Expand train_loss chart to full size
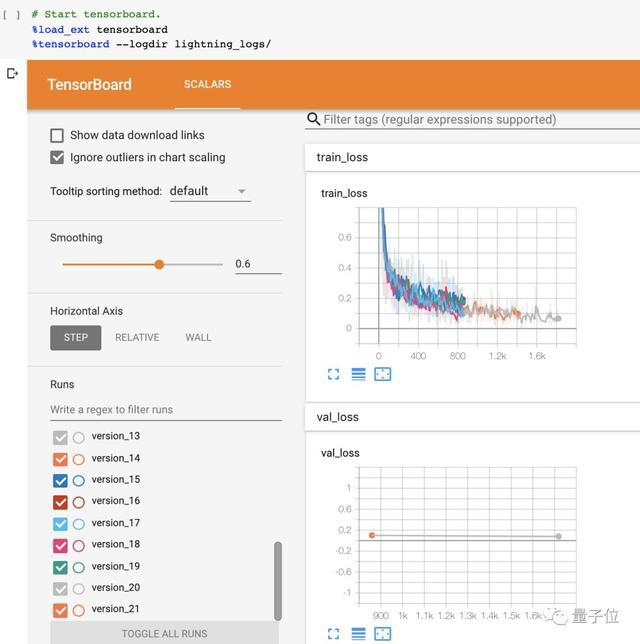The width and height of the screenshot is (640, 644). click(x=334, y=374)
